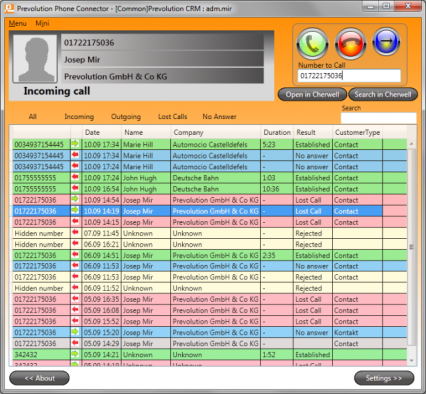Click caller number 01722175036 in header panel
426x394 pixels.
pyautogui.click(x=89, y=42)
